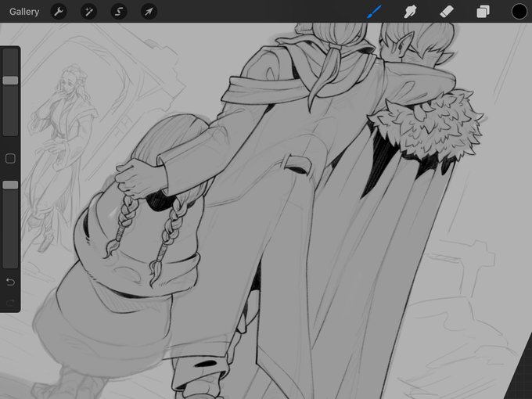Select the Eraser tool
The height and width of the screenshot is (399, 532).
(447, 12)
